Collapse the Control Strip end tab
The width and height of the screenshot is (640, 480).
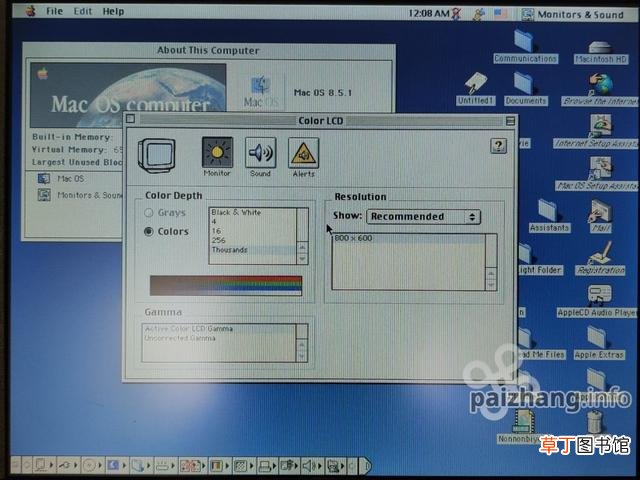(x=367, y=465)
